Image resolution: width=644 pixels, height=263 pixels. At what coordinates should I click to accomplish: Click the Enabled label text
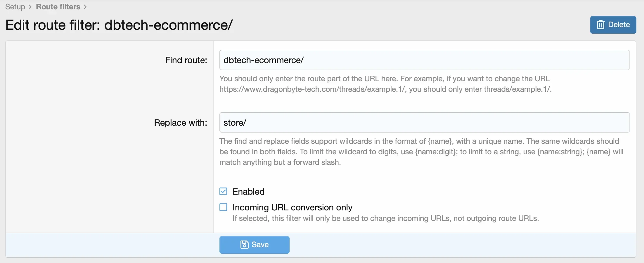tap(248, 191)
